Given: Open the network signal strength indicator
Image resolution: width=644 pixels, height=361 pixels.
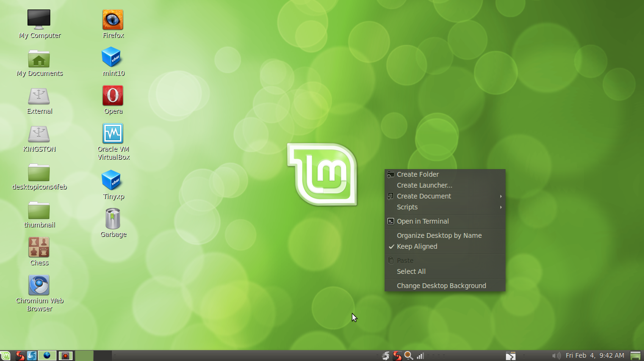Looking at the screenshot, I should click(420, 355).
